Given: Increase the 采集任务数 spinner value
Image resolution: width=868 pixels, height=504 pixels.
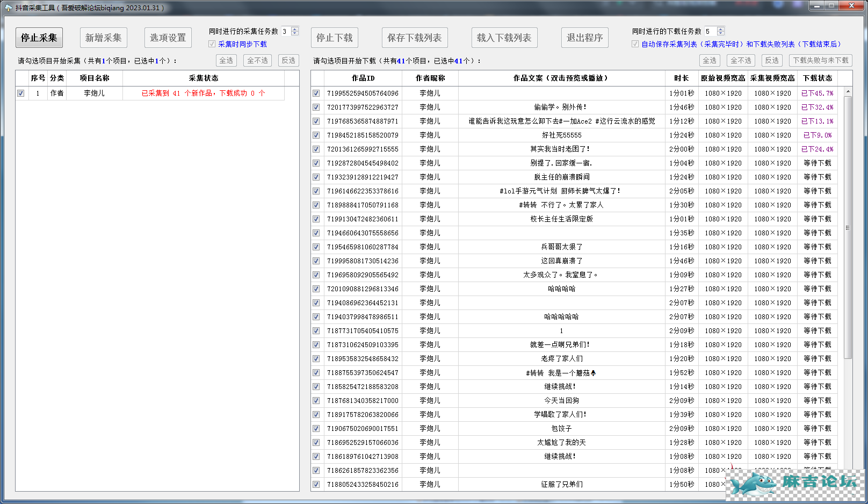Looking at the screenshot, I should click(295, 29).
